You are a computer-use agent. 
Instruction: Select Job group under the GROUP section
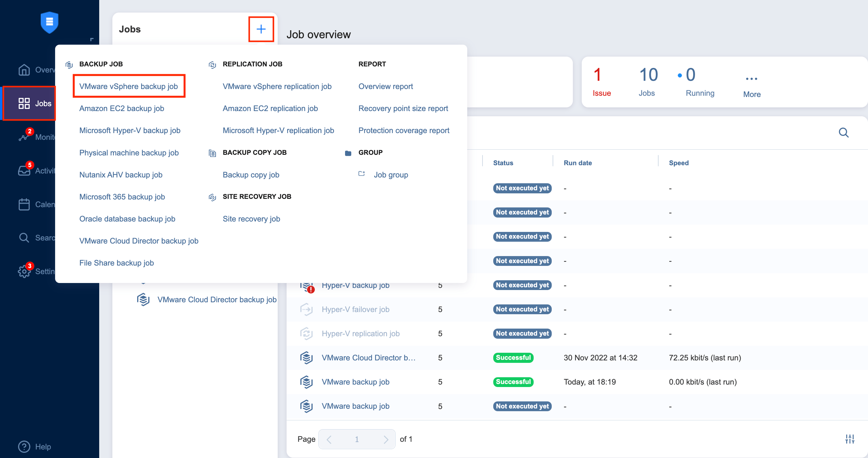391,174
